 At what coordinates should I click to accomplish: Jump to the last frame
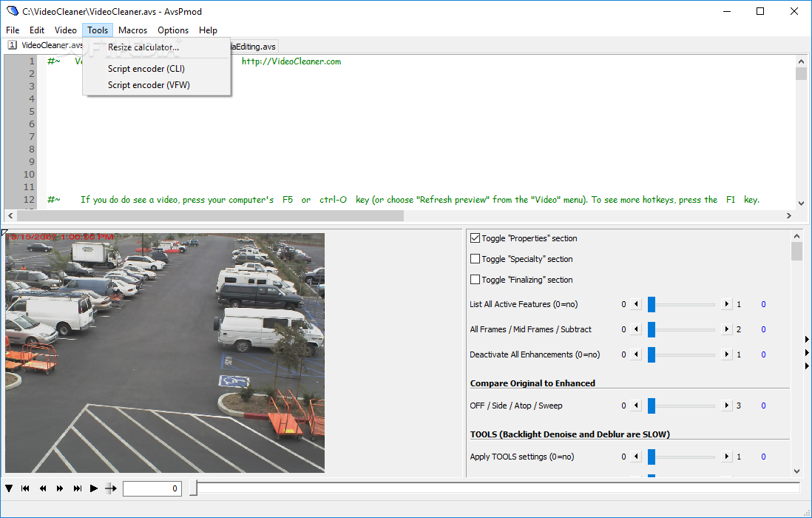[x=77, y=488]
